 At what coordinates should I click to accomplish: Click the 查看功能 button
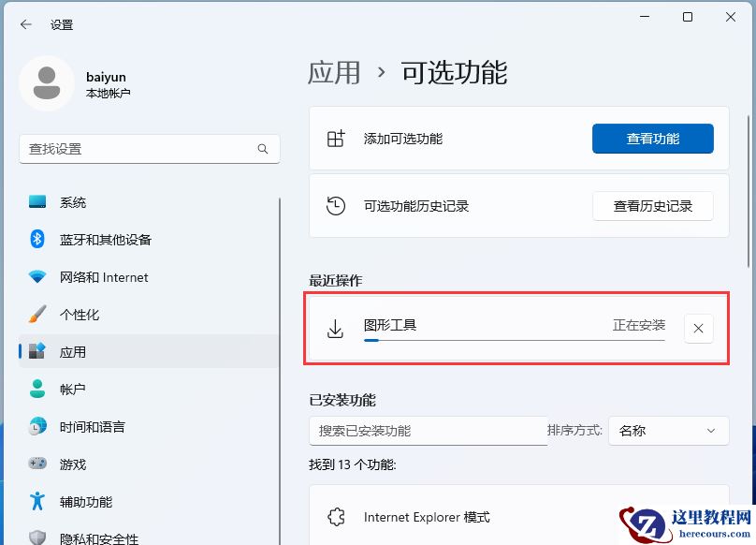tap(652, 138)
